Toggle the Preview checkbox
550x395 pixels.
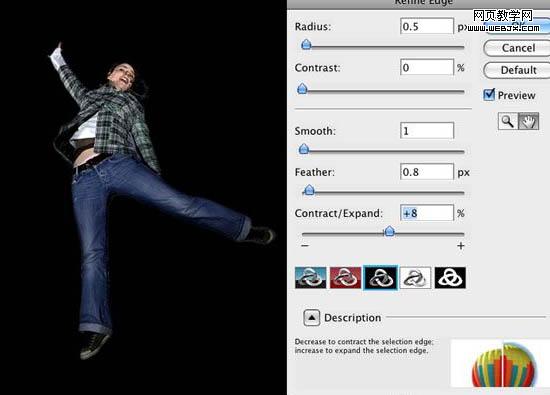[489, 95]
